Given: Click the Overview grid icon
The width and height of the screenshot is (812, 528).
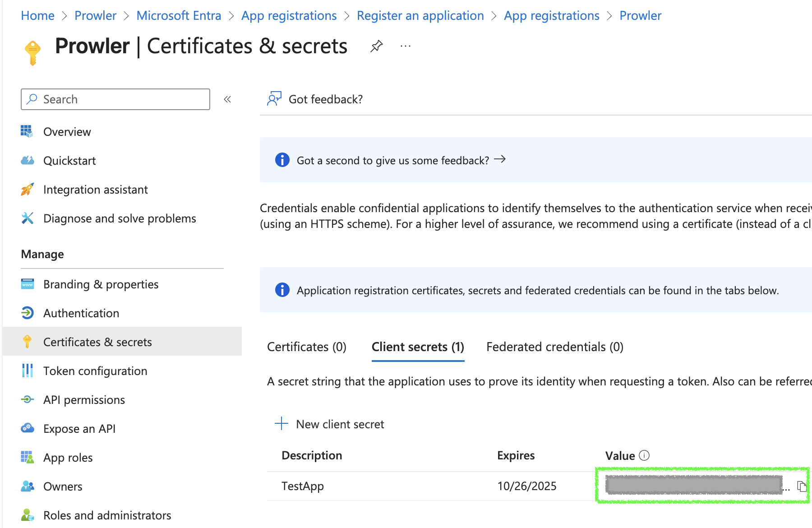Looking at the screenshot, I should (x=27, y=131).
